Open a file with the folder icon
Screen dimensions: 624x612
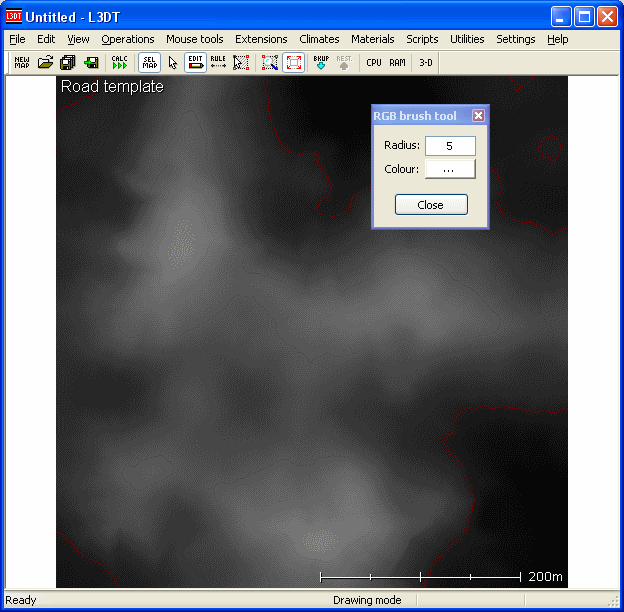pyautogui.click(x=45, y=62)
